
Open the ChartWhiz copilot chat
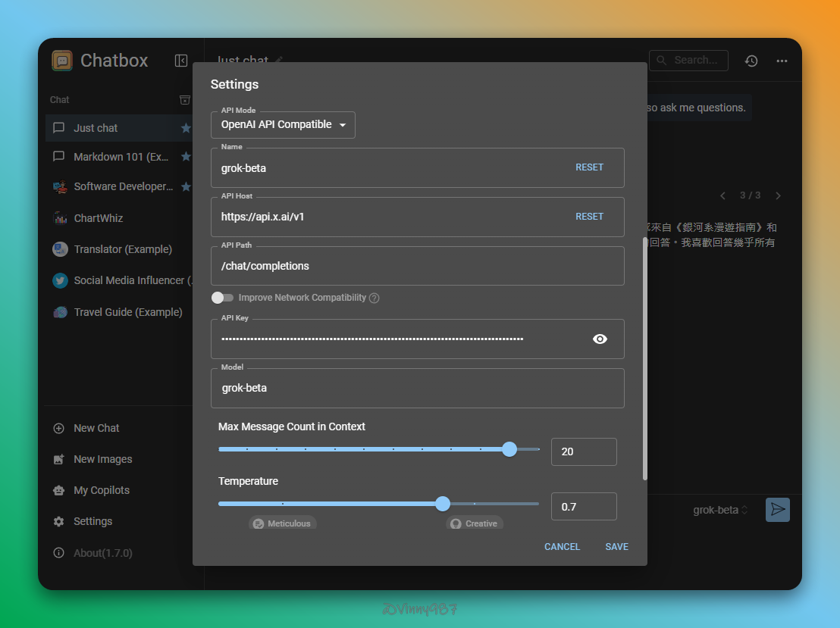[x=99, y=218]
